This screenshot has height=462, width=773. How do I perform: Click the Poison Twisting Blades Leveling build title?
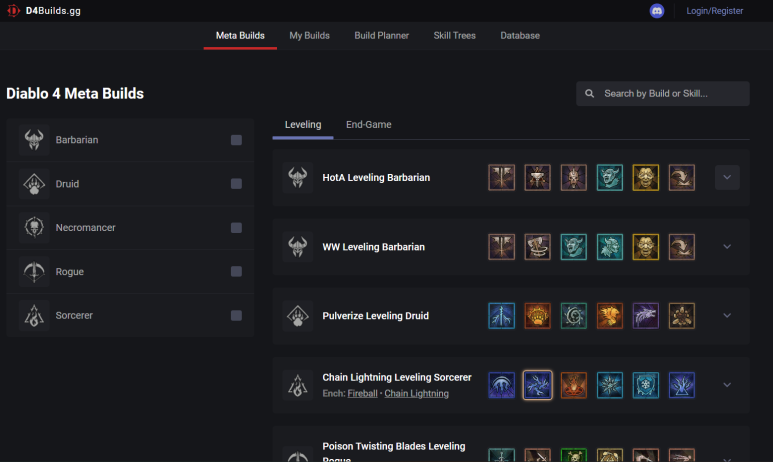click(393, 452)
